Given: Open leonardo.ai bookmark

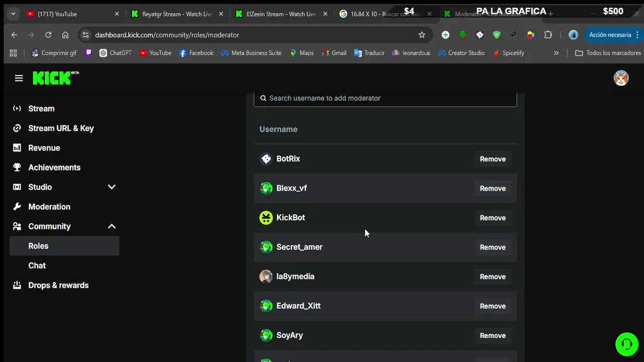Looking at the screenshot, I should 411,53.
